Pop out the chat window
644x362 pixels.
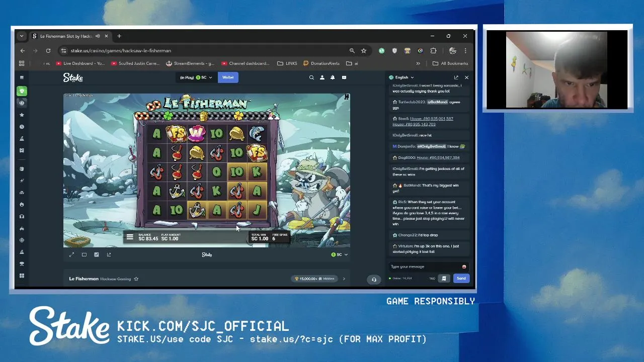click(x=456, y=77)
